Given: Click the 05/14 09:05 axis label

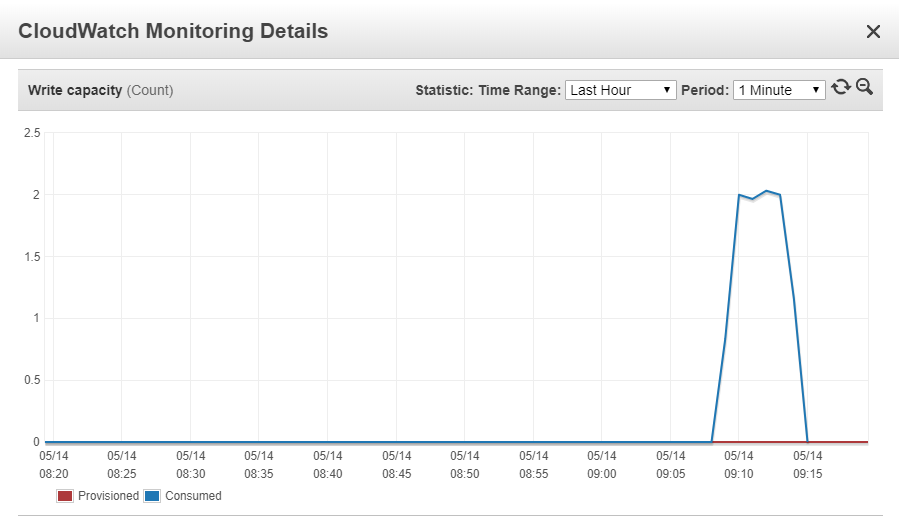Looking at the screenshot, I should 670,465.
